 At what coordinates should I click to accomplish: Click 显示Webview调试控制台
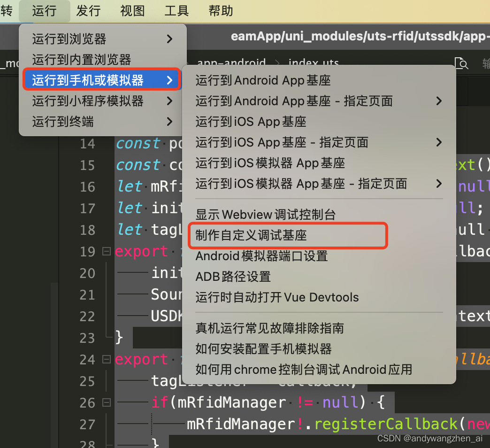point(319,215)
